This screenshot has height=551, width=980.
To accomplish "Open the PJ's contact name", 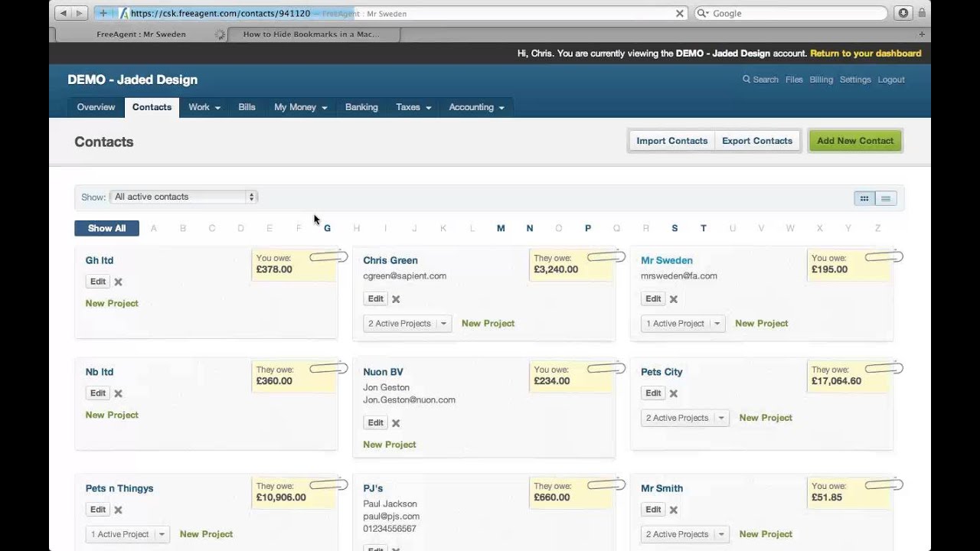I will (x=373, y=488).
